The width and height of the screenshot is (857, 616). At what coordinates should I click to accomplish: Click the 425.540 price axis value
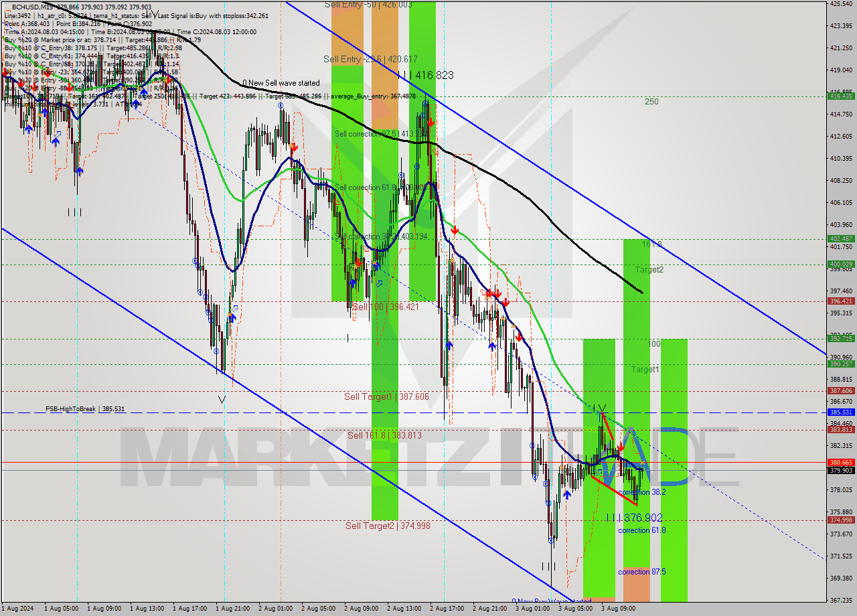click(x=841, y=4)
